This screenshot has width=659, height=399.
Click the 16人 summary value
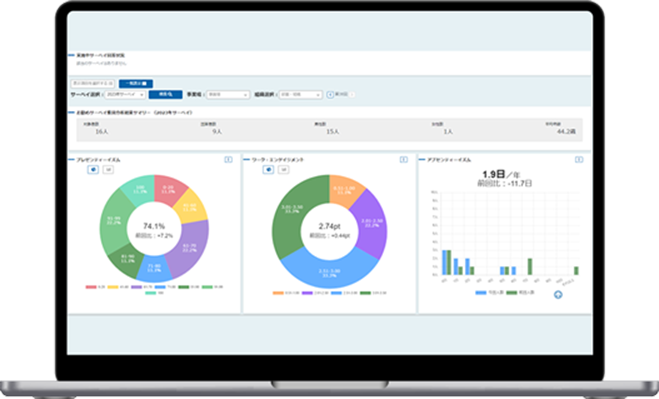click(102, 132)
